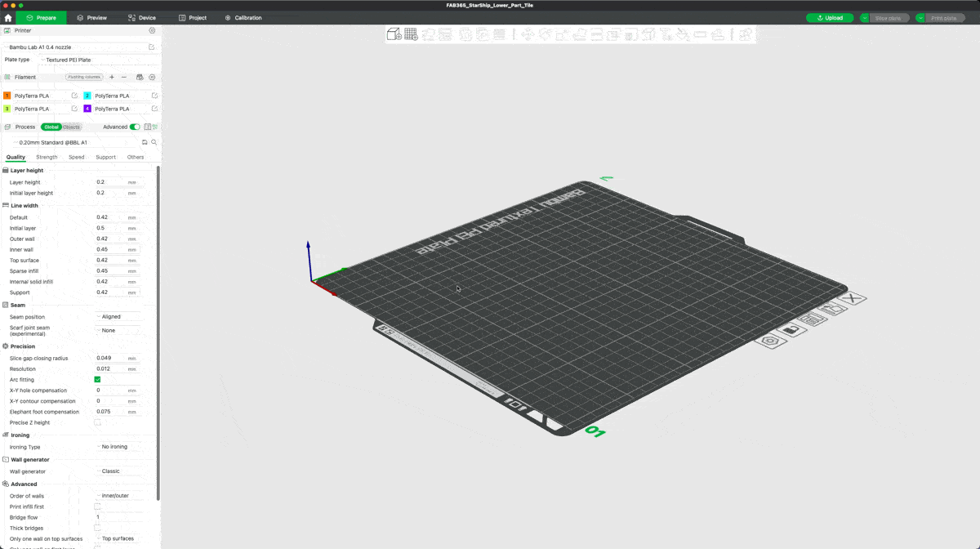
Task: Uncheck the Arc fitting checkbox
Action: 97,380
